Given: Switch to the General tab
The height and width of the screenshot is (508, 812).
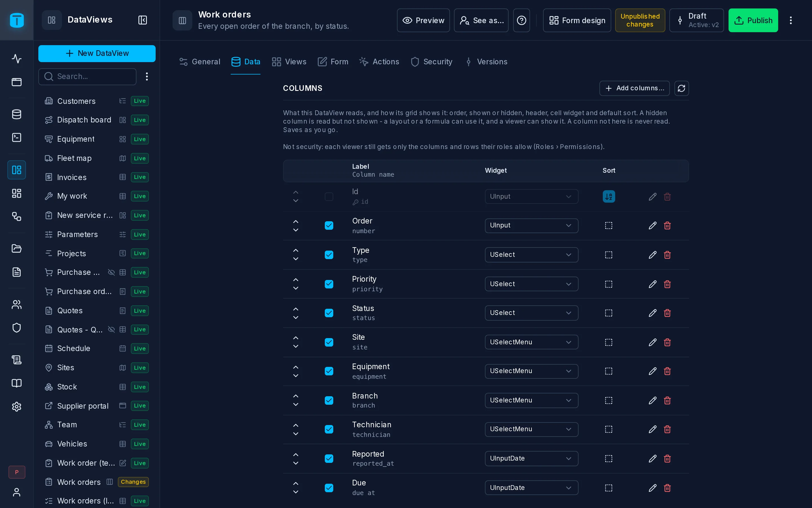Looking at the screenshot, I should click(x=200, y=62).
